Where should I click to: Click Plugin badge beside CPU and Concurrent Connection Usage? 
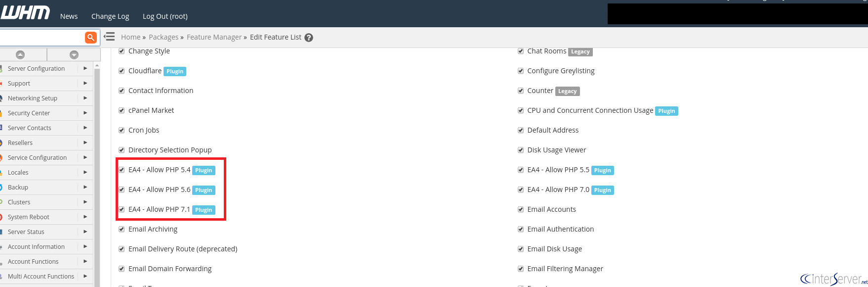(666, 111)
